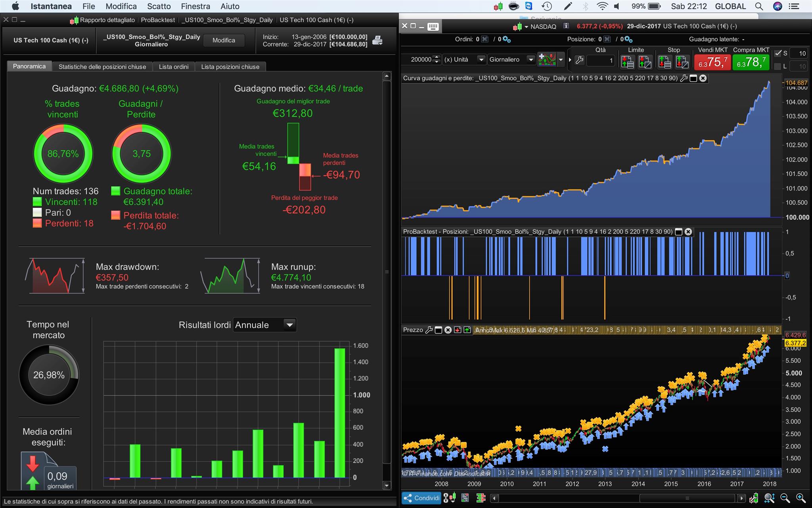Open the Finestra menu in the menu bar
Image resolution: width=812 pixels, height=508 pixels.
pyautogui.click(x=195, y=6)
